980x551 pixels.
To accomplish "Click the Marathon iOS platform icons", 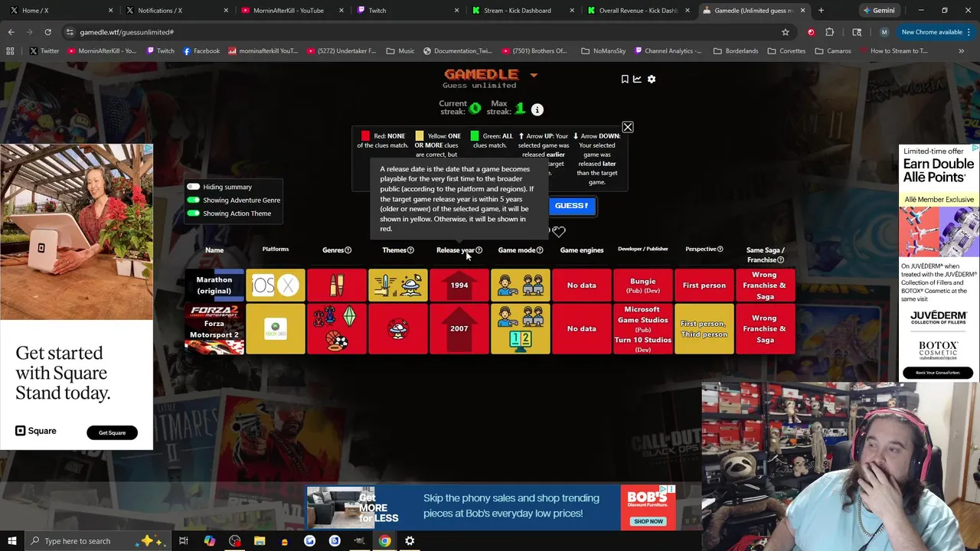I will pyautogui.click(x=276, y=285).
